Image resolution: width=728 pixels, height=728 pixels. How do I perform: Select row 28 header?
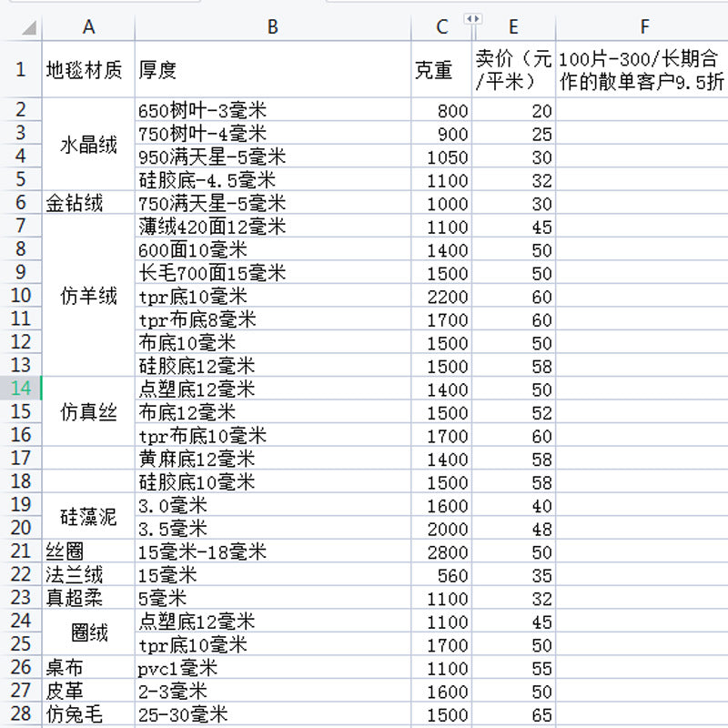click(x=20, y=713)
